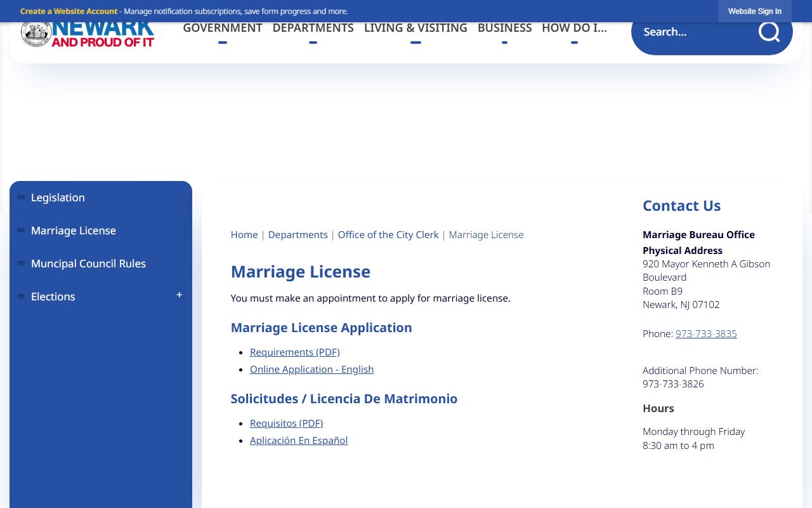Open the Government menu
The image size is (812, 508).
(223, 28)
